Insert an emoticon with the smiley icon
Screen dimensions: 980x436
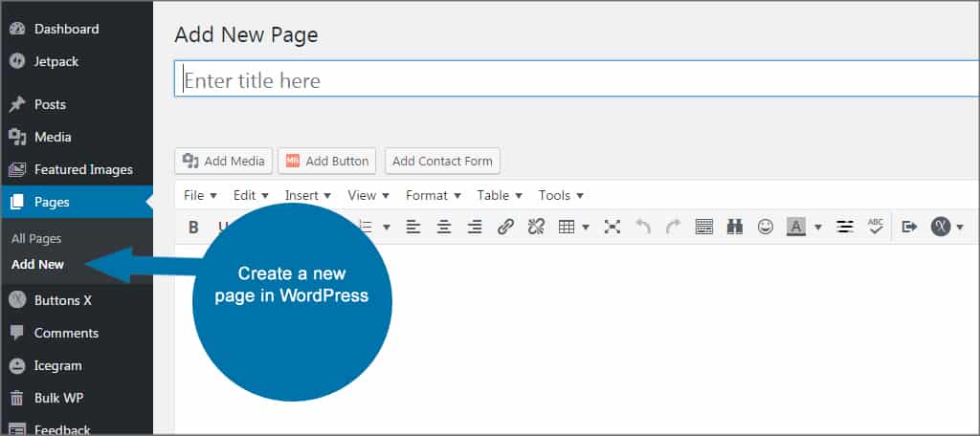pyautogui.click(x=766, y=227)
